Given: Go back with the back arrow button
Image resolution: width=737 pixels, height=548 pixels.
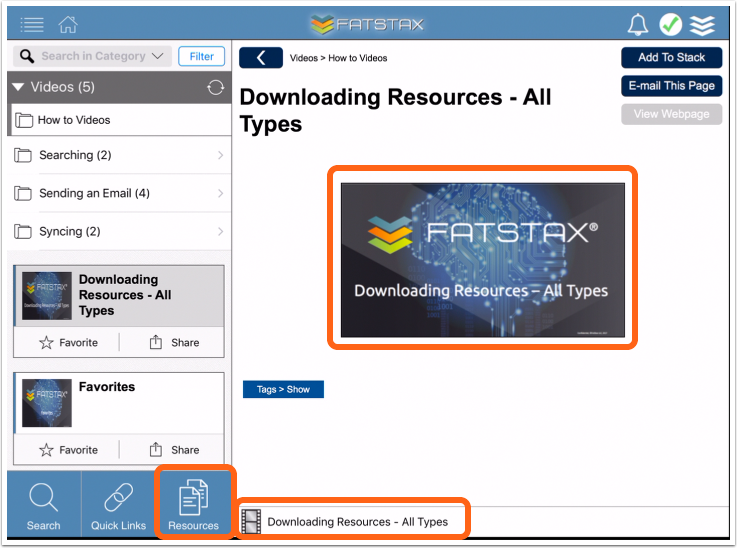Looking at the screenshot, I should (261, 58).
